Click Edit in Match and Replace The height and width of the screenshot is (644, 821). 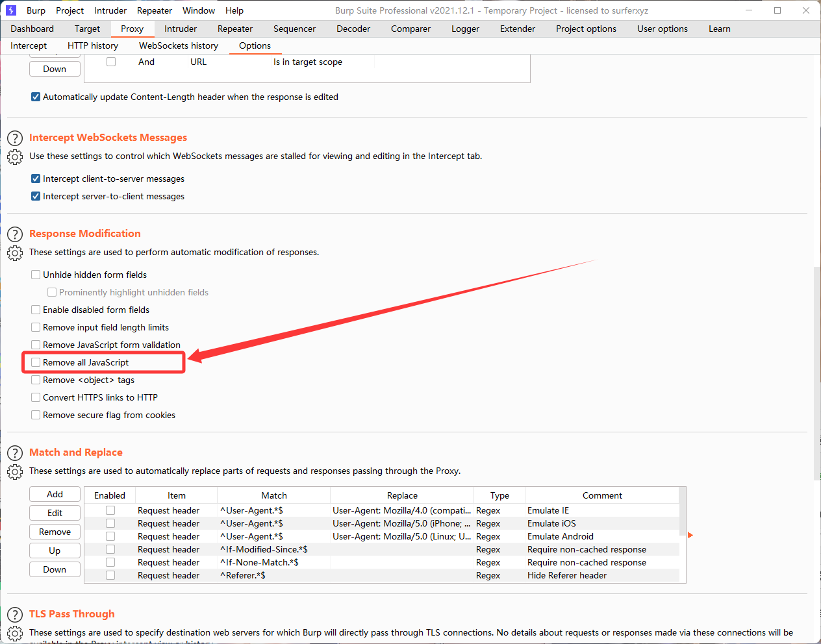coord(55,513)
